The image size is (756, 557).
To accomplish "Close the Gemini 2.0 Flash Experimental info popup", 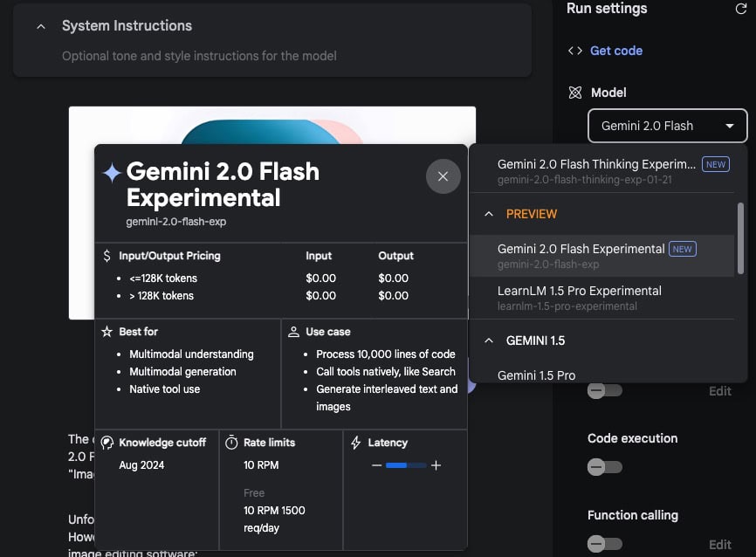I will (443, 176).
